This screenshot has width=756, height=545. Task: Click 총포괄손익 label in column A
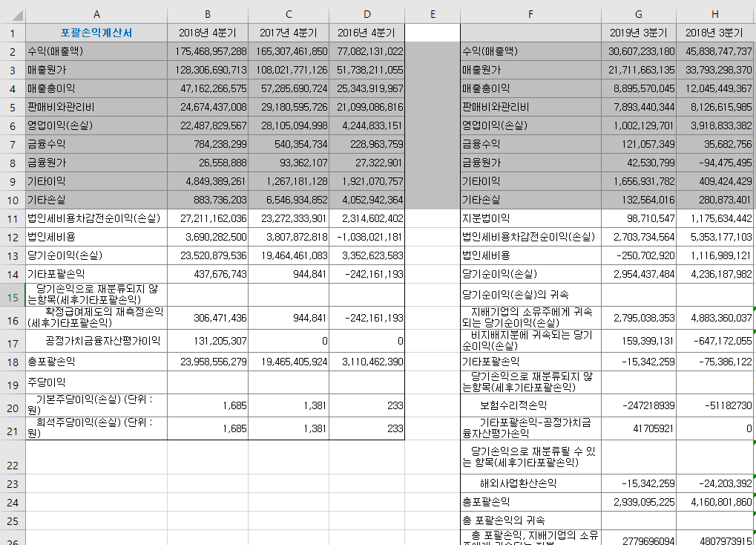(x=96, y=362)
